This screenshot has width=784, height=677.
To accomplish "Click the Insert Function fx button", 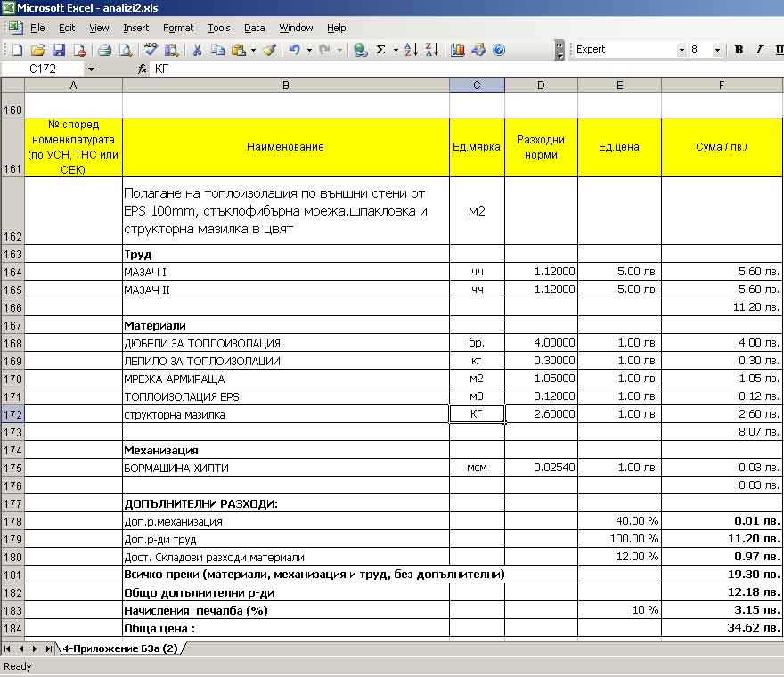I will pyautogui.click(x=143, y=69).
